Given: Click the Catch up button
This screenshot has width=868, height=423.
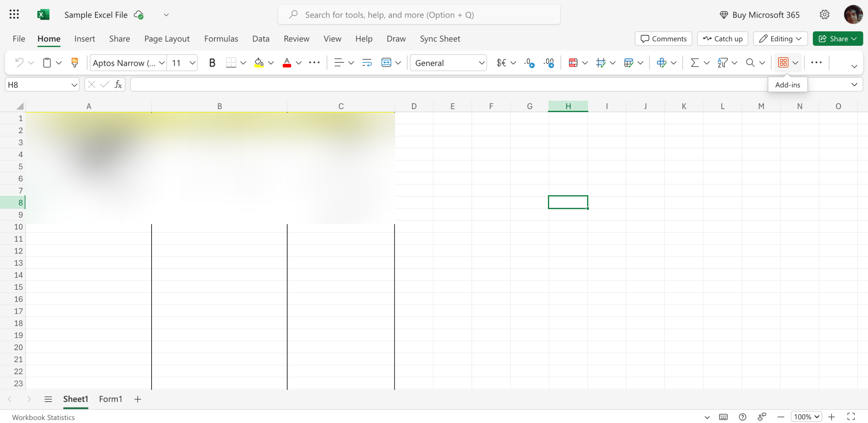Looking at the screenshot, I should coord(723,39).
